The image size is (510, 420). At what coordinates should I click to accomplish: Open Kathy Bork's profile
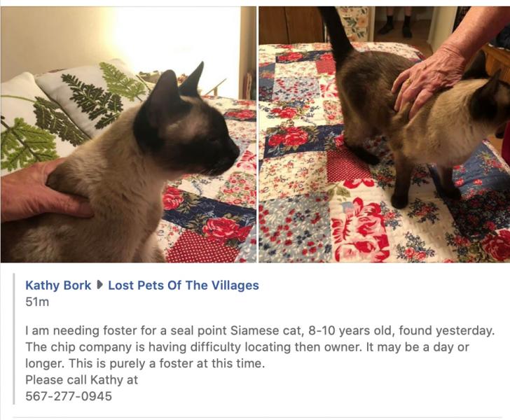[x=58, y=286]
